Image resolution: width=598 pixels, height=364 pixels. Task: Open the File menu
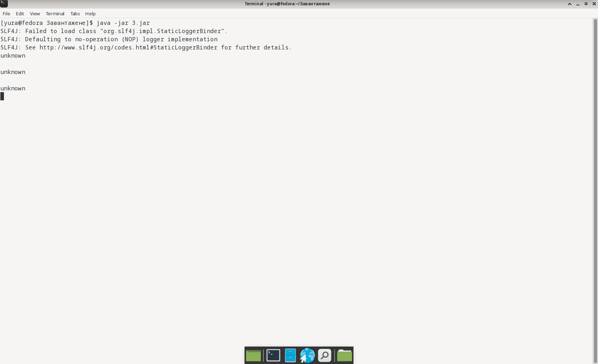(x=6, y=14)
